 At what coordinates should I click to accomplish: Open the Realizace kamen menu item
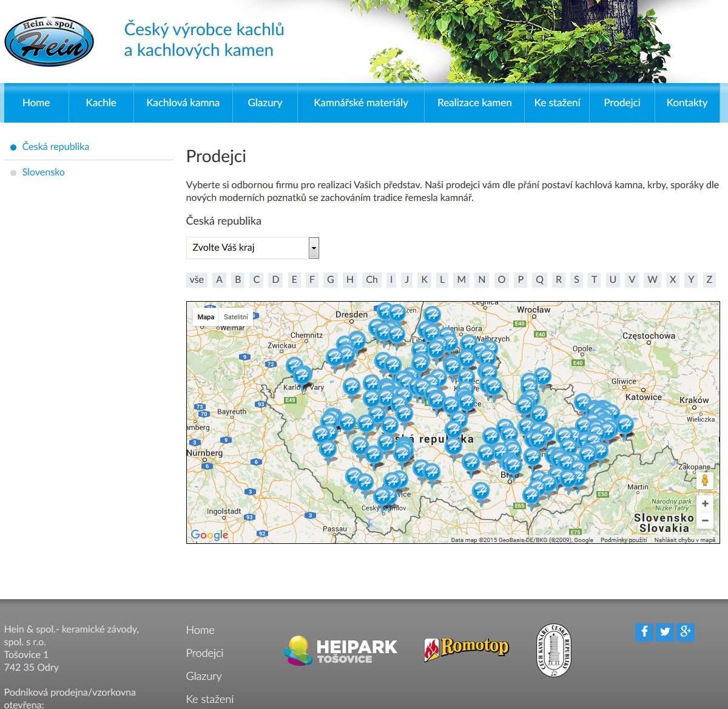click(474, 103)
